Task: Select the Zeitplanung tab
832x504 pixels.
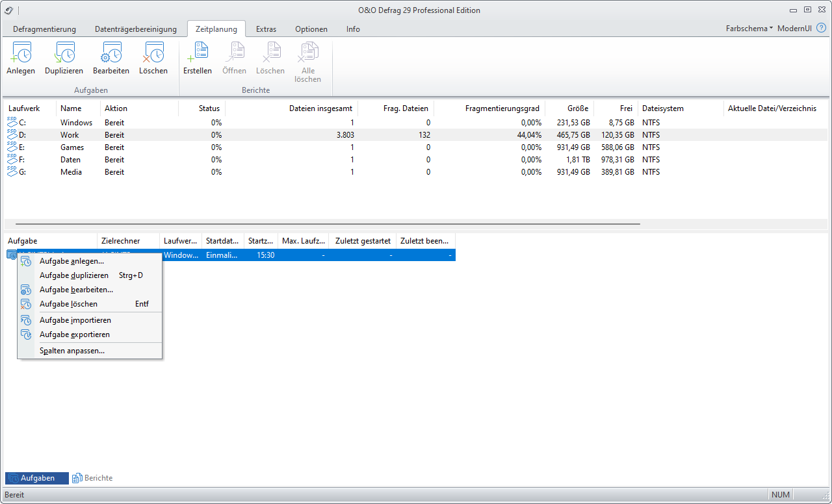Action: click(216, 29)
